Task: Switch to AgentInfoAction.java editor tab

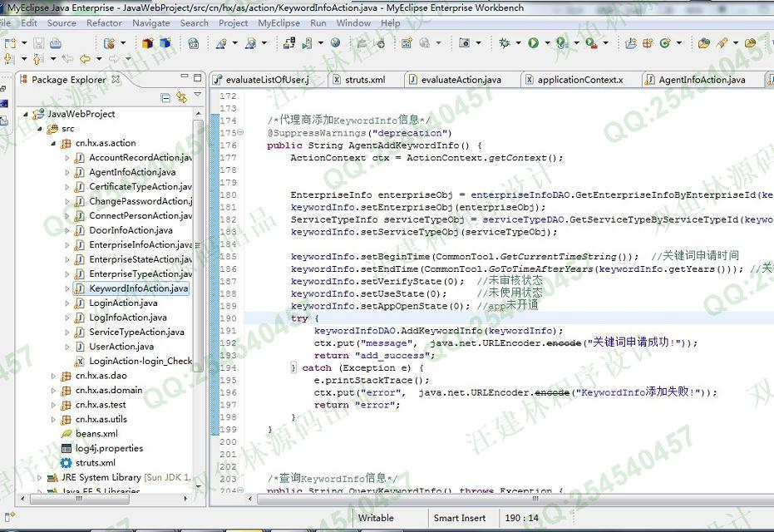Action: [702, 80]
